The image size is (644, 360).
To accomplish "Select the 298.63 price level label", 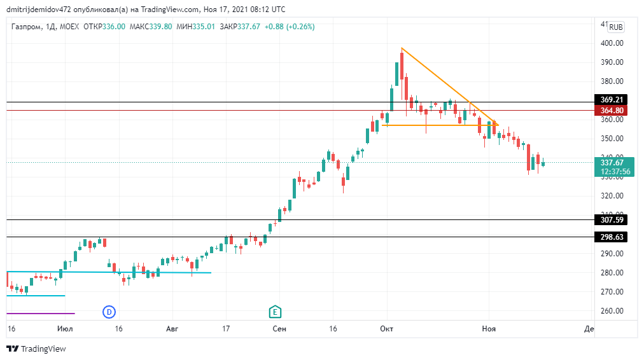I will pos(611,237).
